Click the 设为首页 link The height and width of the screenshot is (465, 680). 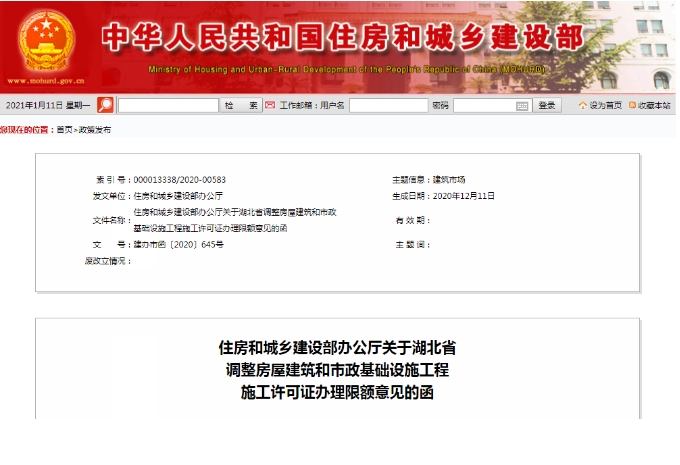tap(605, 105)
